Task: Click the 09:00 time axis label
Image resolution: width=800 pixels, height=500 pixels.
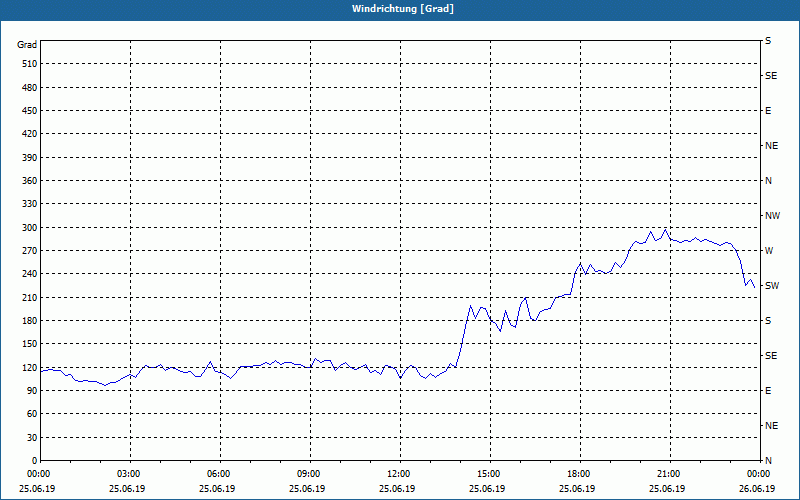Action: [x=308, y=474]
